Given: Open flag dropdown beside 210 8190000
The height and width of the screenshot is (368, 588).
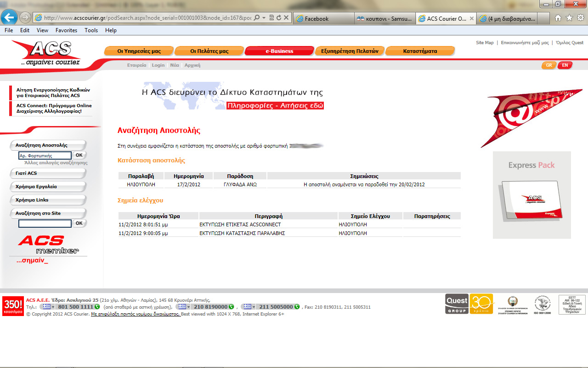Looking at the screenshot, I should click(x=184, y=307).
